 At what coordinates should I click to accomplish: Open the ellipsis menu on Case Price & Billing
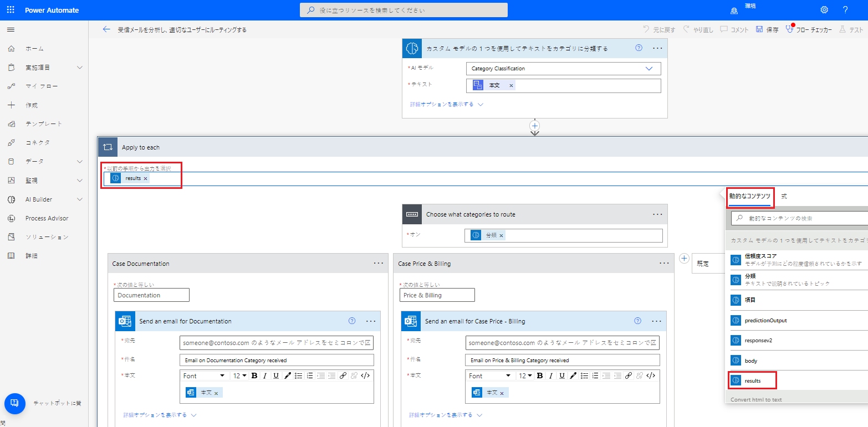(x=665, y=264)
